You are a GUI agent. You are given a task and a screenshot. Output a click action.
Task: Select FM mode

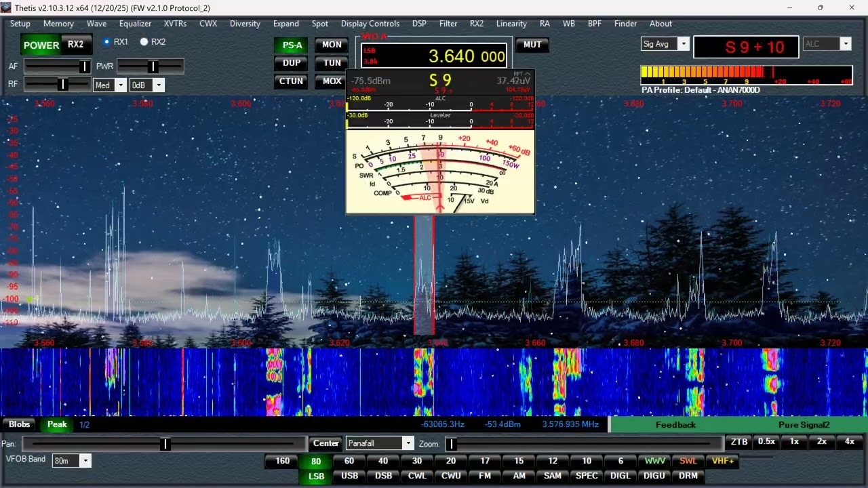485,476
